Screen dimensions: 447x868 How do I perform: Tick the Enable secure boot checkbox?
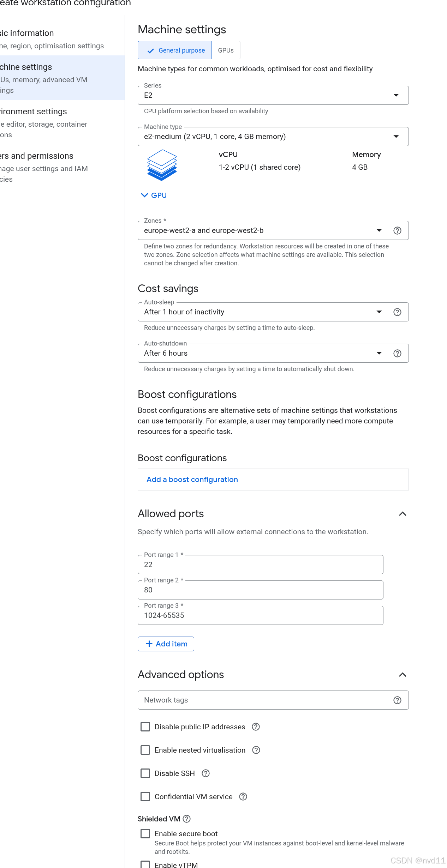pos(145,833)
